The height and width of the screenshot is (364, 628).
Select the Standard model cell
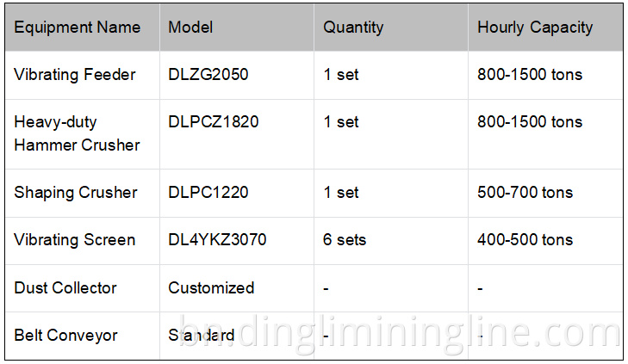pyautogui.click(x=202, y=336)
